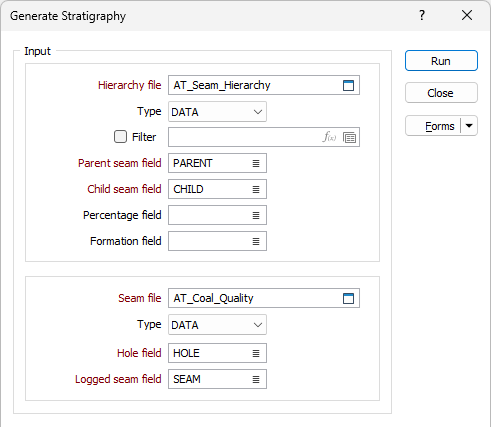Open field list for Hole field
The width and height of the screenshot is (491, 427).
point(256,353)
